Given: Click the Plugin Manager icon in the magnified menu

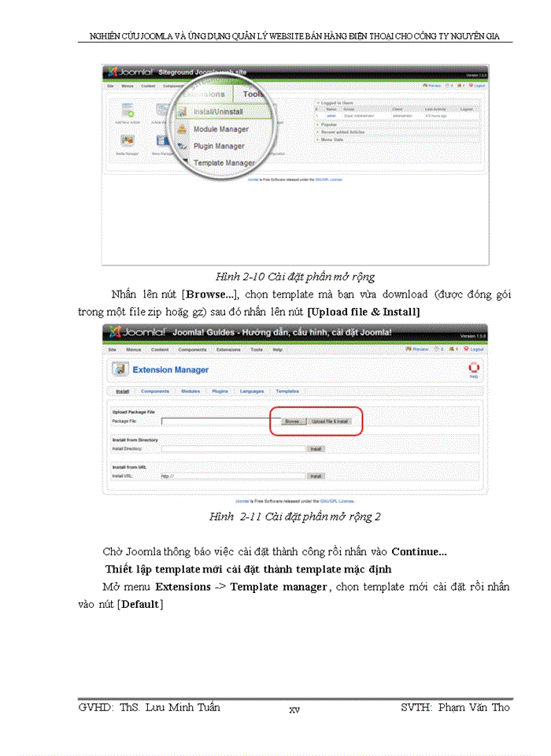Looking at the screenshot, I should tap(182, 146).
